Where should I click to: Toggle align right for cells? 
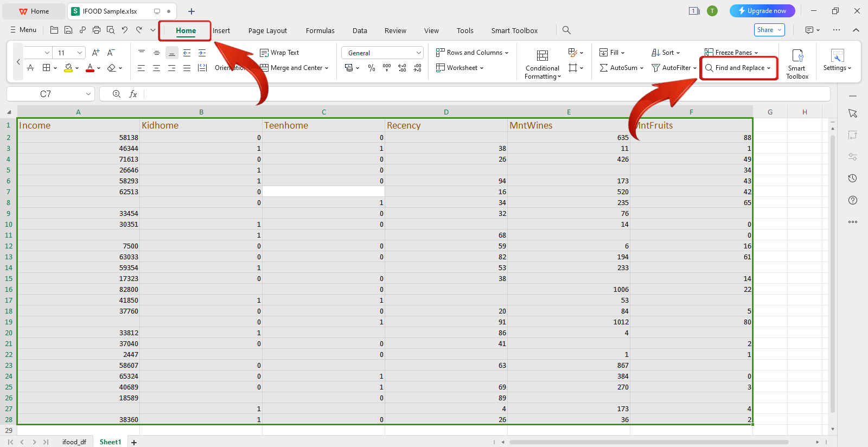(171, 68)
